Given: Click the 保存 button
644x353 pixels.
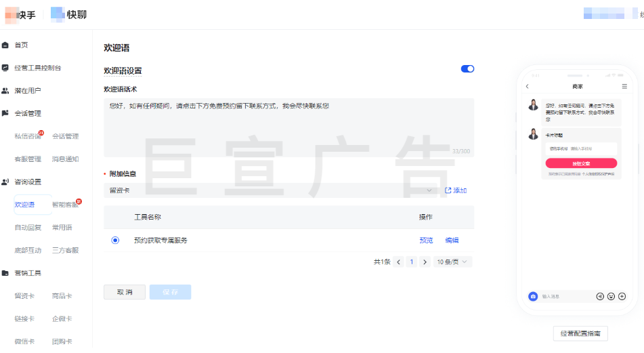Looking at the screenshot, I should click(x=170, y=292).
